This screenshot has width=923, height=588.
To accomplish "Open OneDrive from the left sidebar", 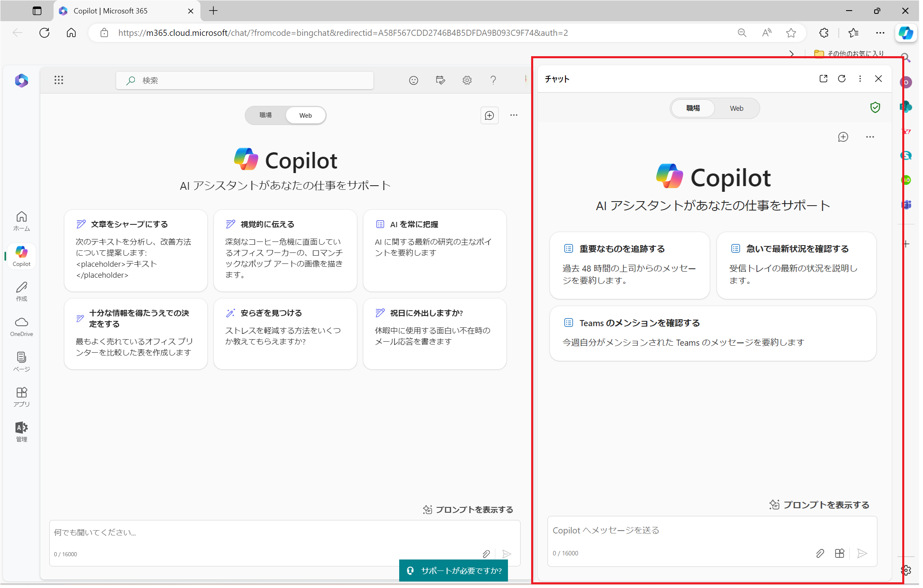I will coord(22,327).
